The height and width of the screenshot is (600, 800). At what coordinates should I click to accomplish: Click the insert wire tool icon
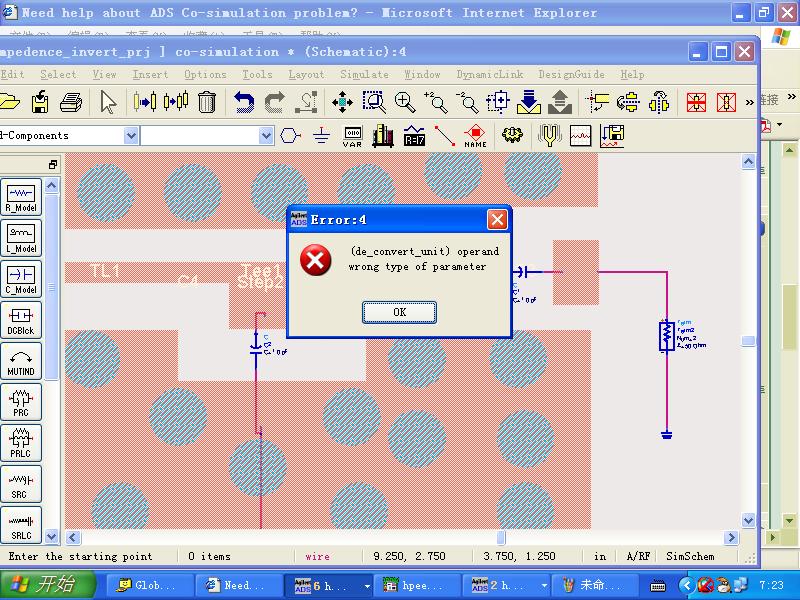point(444,136)
